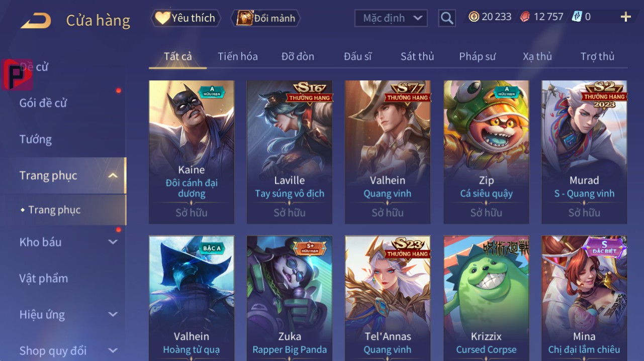Expand the Kho báu sidebar section
The width and height of the screenshot is (644, 361).
113,242
